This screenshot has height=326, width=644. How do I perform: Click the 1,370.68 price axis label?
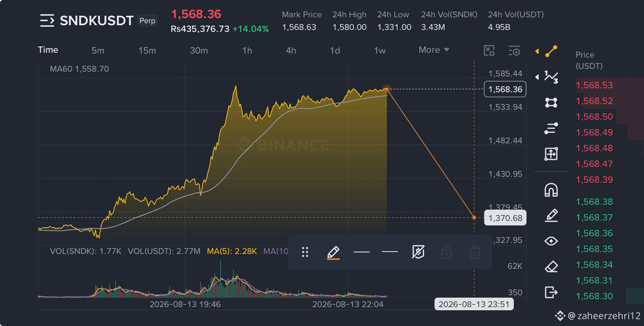505,218
